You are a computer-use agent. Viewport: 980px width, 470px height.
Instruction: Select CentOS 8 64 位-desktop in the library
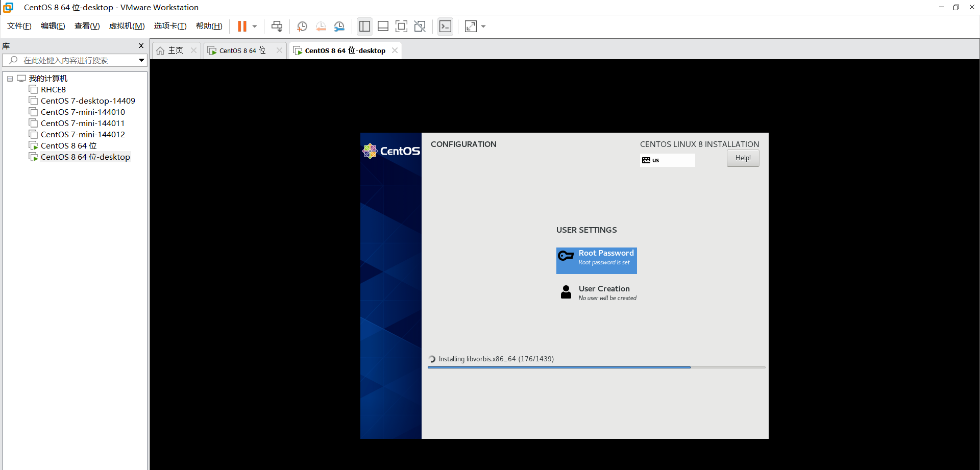click(x=85, y=157)
